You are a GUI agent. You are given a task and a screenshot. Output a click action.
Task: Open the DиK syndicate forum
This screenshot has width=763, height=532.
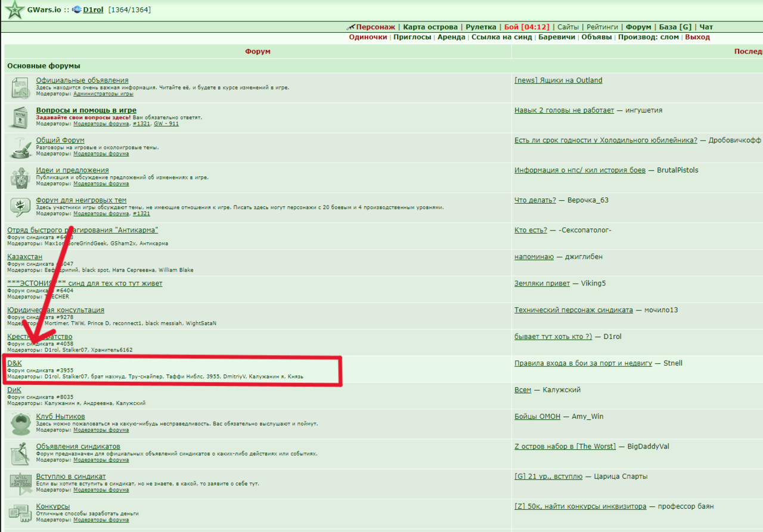tap(14, 390)
